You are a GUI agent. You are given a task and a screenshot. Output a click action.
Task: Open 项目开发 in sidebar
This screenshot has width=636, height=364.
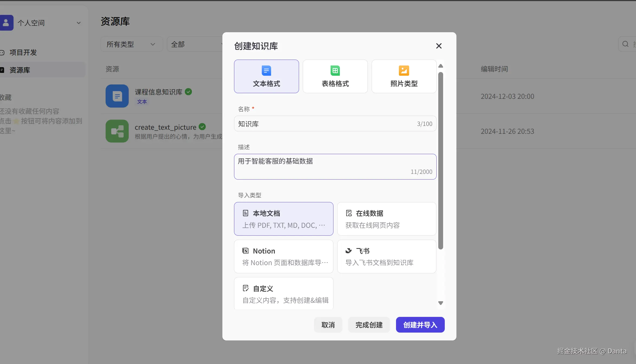pos(23,53)
